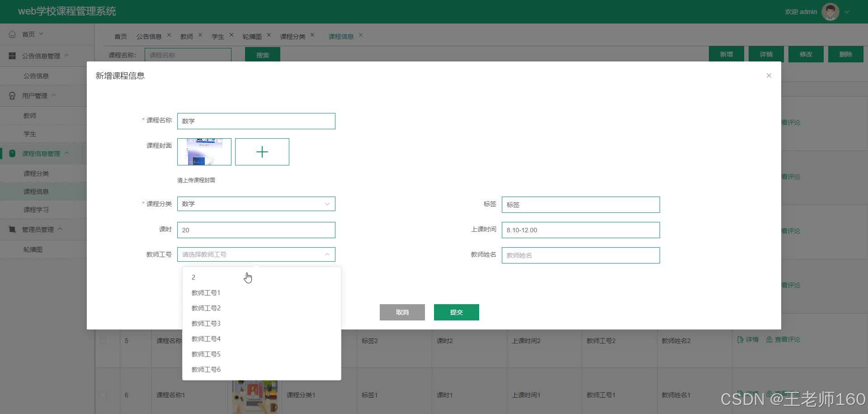
Task: Click the 查看评论 icon in row 5
Action: pos(769,340)
